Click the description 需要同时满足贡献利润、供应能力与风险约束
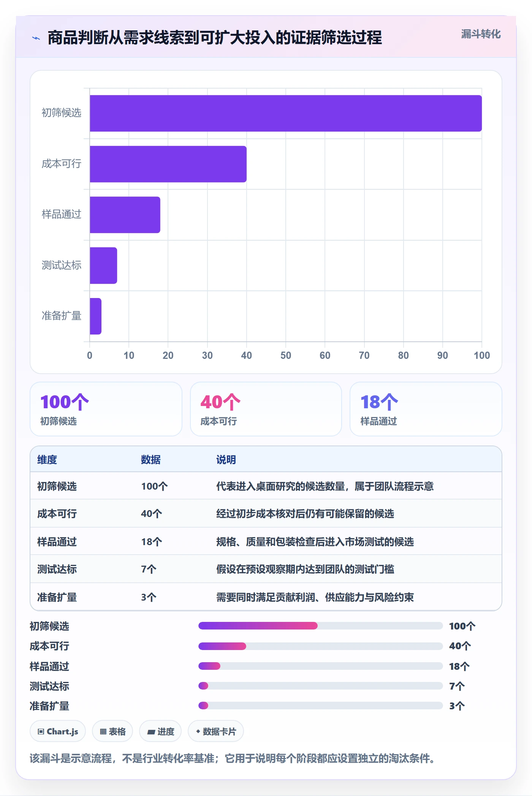This screenshot has width=532, height=796. [315, 597]
